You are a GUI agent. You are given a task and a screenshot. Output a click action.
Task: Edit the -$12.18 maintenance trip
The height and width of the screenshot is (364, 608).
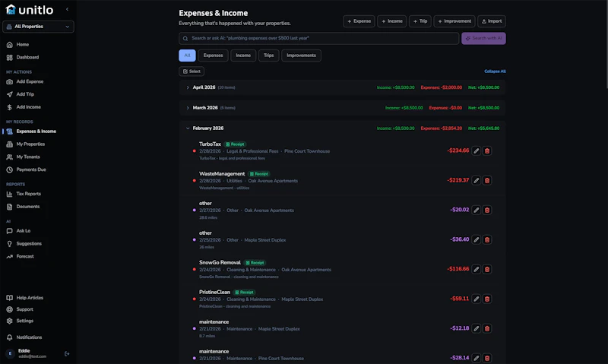pos(477,328)
